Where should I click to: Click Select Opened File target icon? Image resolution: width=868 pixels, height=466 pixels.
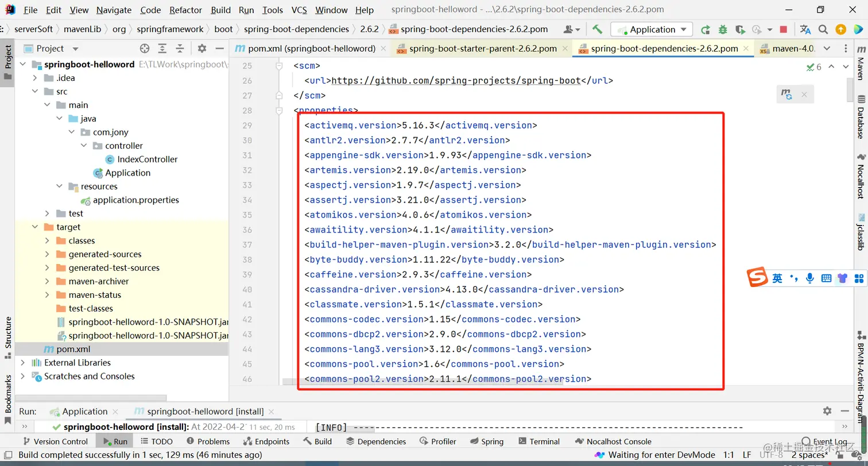coord(145,49)
